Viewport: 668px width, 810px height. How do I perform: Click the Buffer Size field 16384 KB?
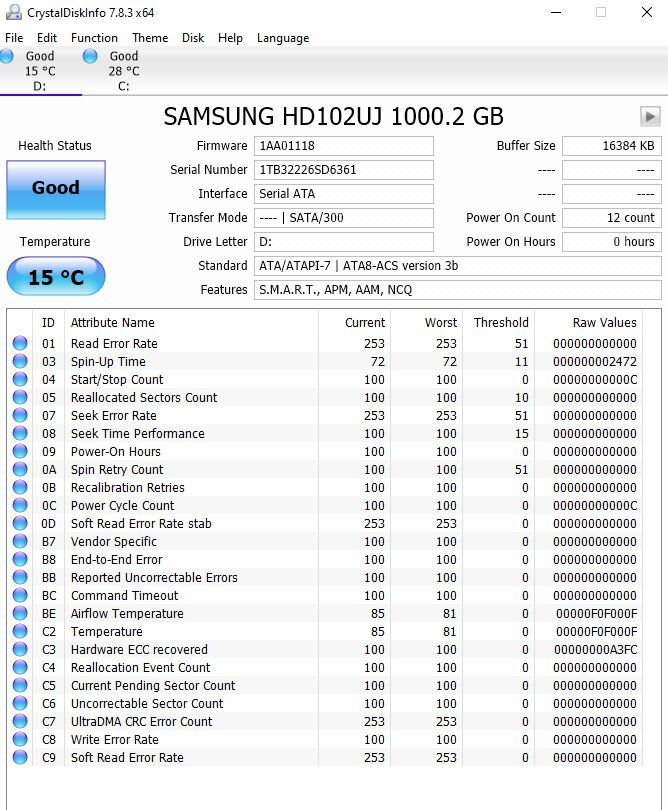click(x=612, y=146)
